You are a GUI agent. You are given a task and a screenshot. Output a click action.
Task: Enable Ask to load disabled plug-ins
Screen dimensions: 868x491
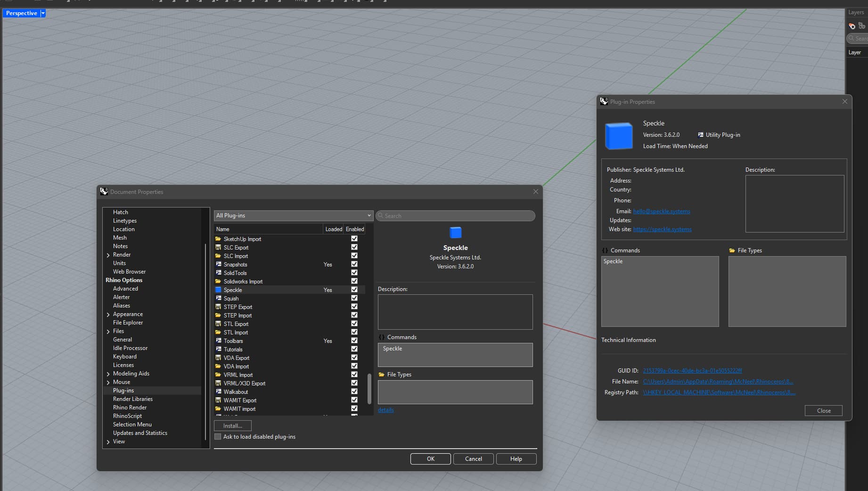218,437
